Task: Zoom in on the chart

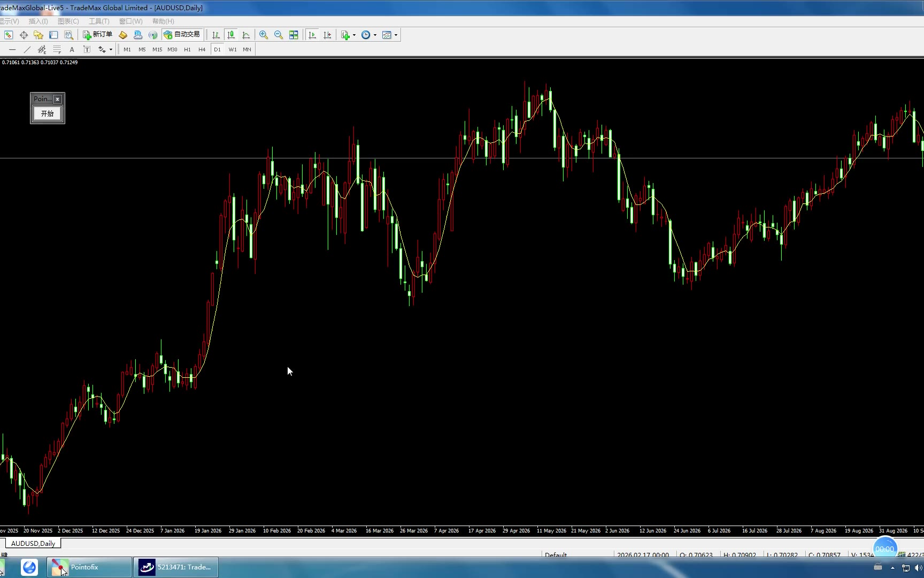Action: [x=264, y=35]
